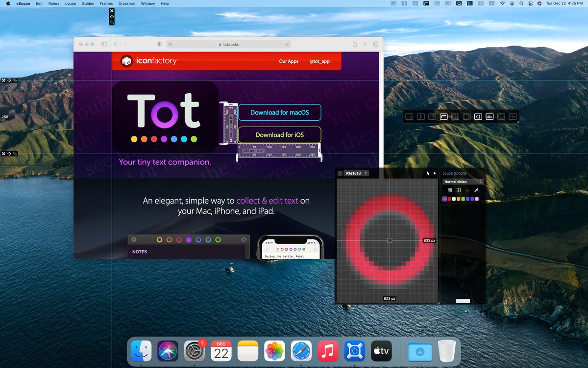Viewport: 588px width, 368px height.
Task: Toggle Loupe tool in floating xScope toolbar
Action: (x=478, y=117)
